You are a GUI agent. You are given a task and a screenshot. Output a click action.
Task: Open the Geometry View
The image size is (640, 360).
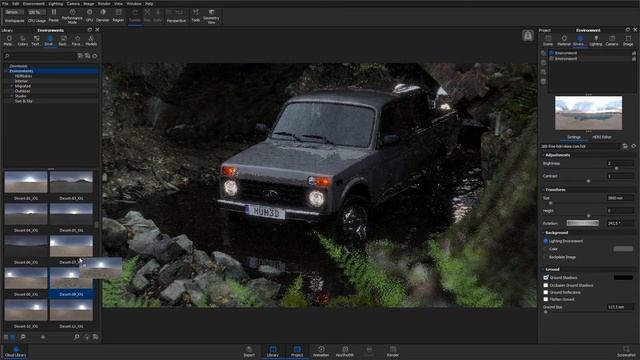point(211,16)
